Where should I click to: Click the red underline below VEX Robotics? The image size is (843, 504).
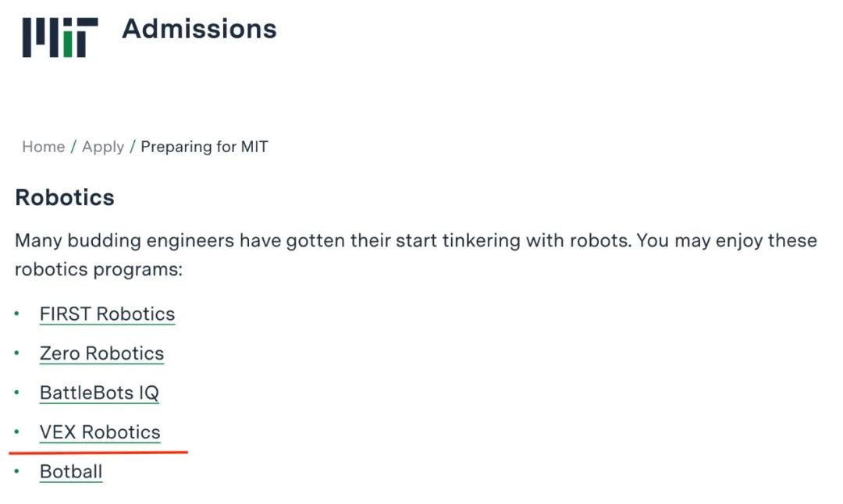[x=98, y=451]
